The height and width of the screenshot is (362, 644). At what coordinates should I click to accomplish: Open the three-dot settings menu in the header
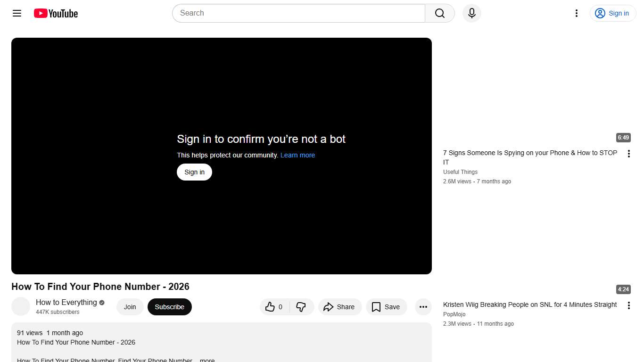(x=576, y=13)
